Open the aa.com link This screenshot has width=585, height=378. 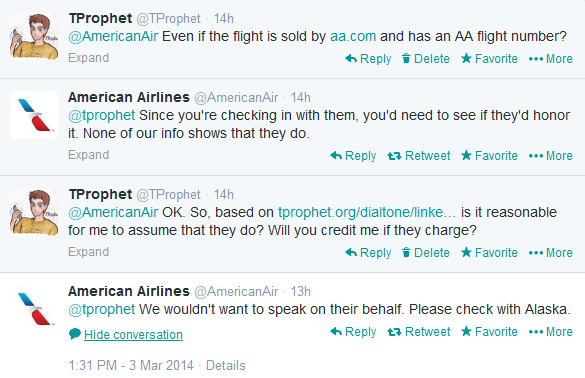pyautogui.click(x=353, y=37)
